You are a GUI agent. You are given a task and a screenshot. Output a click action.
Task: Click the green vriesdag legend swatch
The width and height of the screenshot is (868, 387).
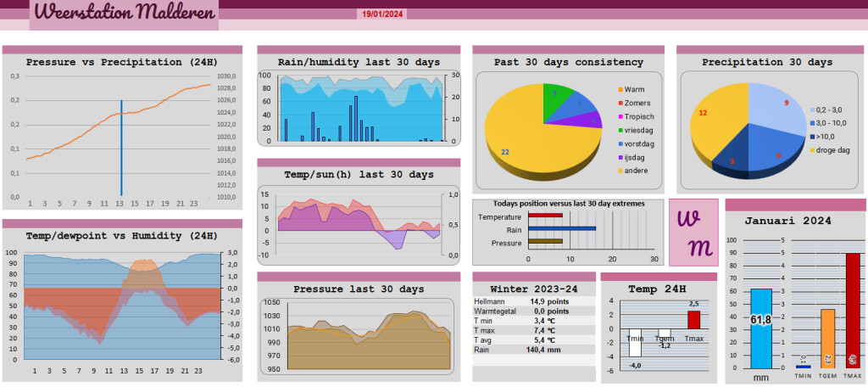(620, 131)
